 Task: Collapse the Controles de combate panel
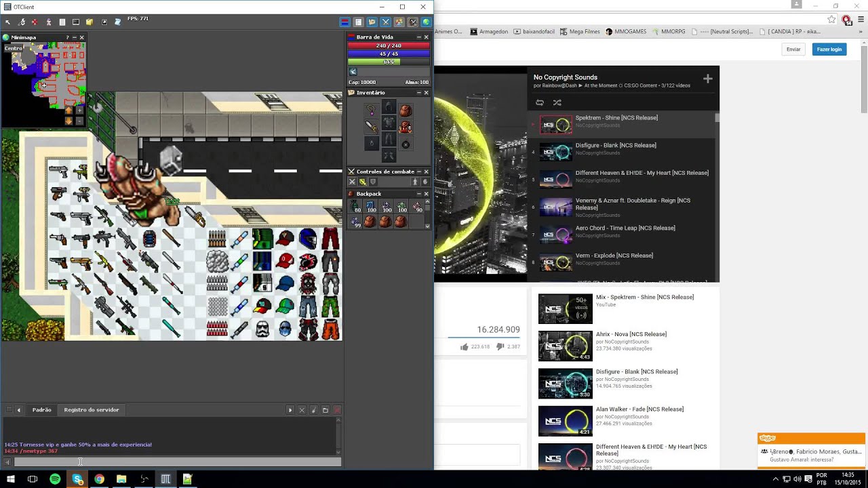(x=419, y=171)
